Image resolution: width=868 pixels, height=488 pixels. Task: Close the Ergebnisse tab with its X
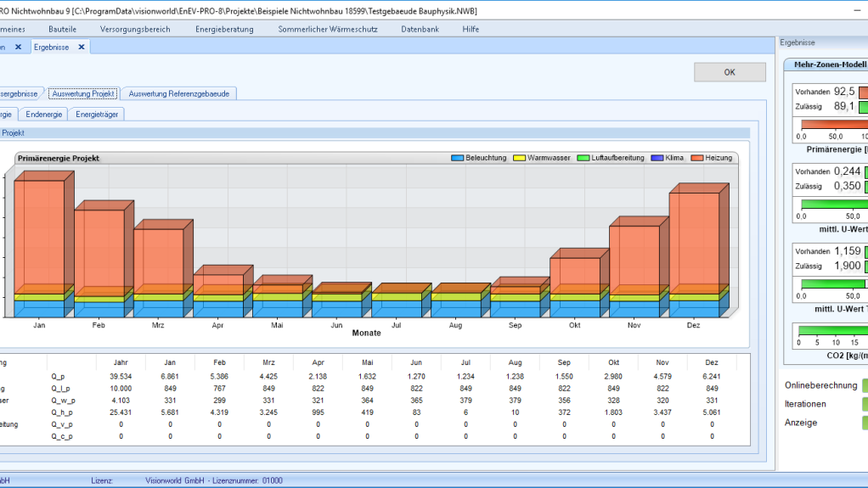pyautogui.click(x=82, y=47)
